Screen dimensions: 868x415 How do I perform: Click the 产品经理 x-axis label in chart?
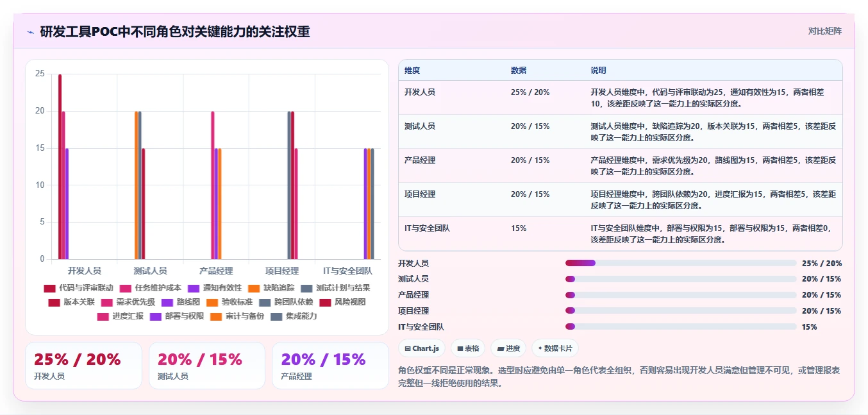(x=216, y=271)
